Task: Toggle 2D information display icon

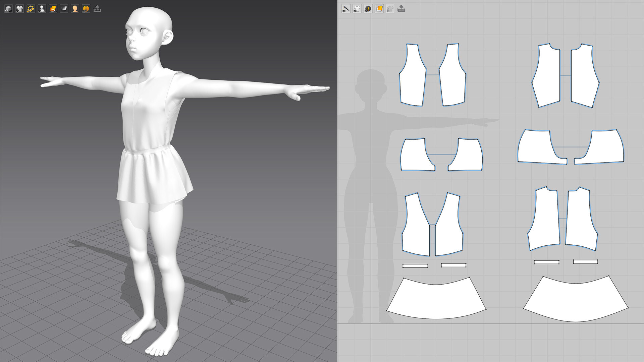Action: [x=368, y=9]
